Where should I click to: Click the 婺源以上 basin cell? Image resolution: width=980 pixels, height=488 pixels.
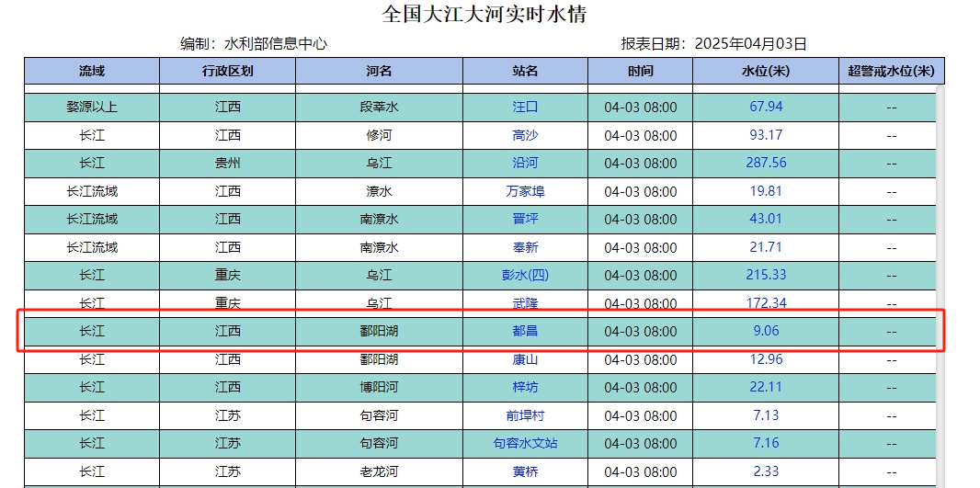92,107
